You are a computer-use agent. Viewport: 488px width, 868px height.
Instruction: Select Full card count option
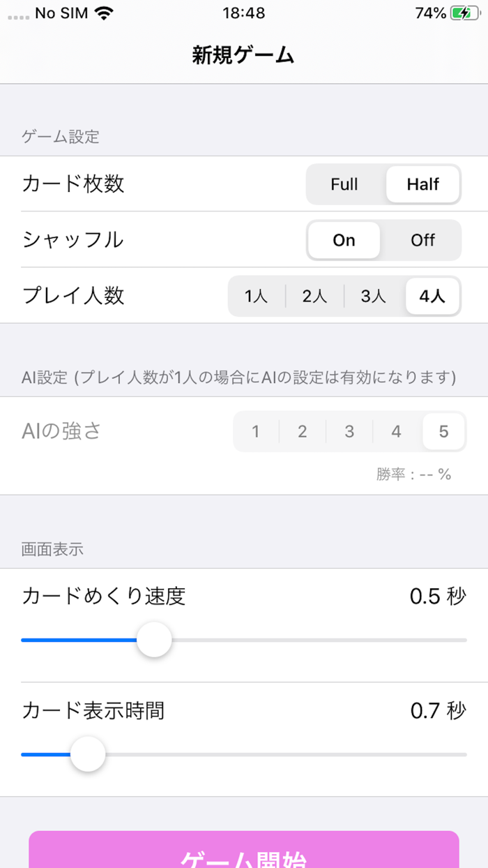(x=344, y=184)
